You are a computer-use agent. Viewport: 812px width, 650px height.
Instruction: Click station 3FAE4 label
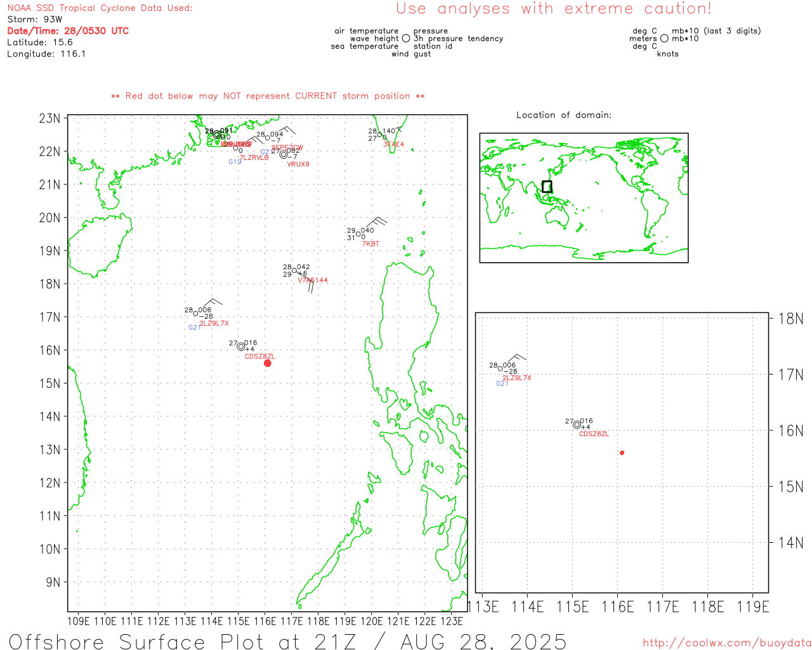(393, 145)
